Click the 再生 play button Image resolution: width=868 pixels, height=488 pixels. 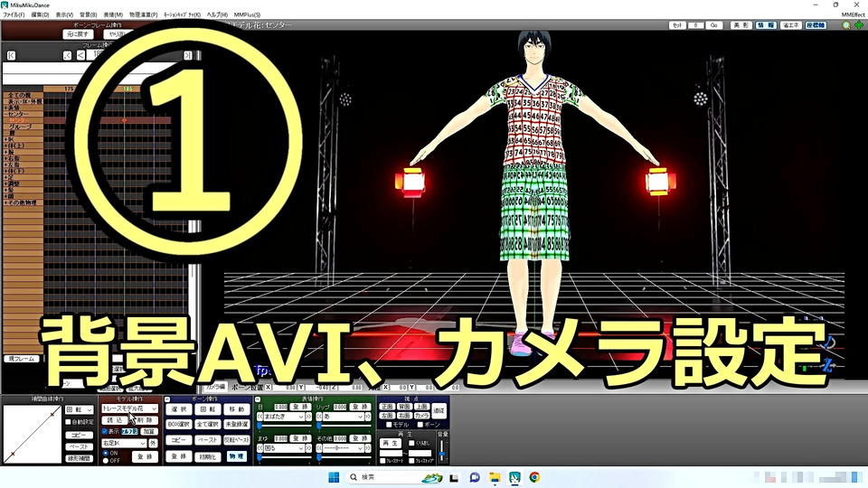pyautogui.click(x=390, y=444)
